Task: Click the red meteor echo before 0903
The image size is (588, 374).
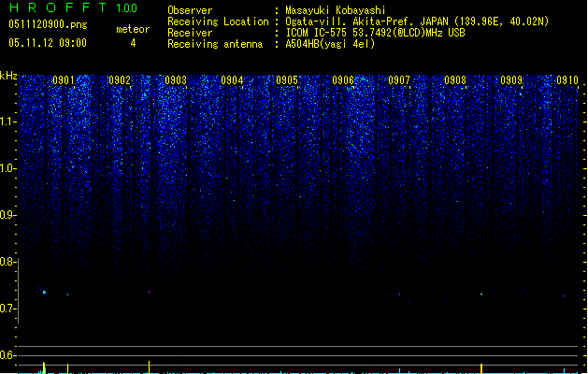Action: coord(150,292)
